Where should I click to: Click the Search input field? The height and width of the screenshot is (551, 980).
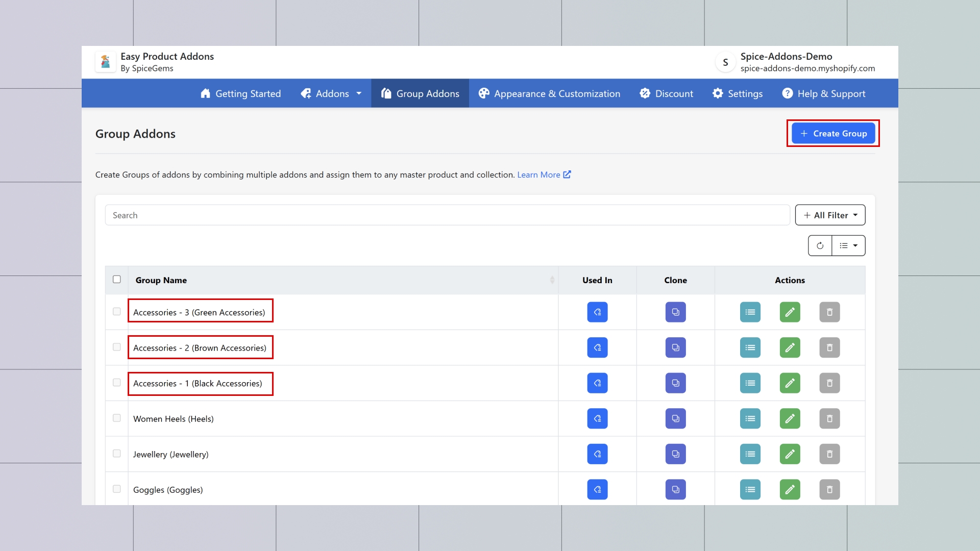[447, 215]
